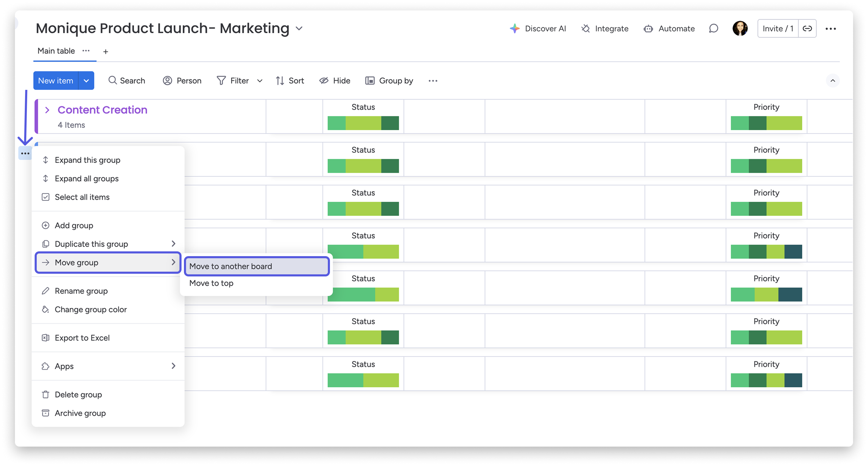
Task: Open New item dropdown arrow
Action: tap(86, 81)
